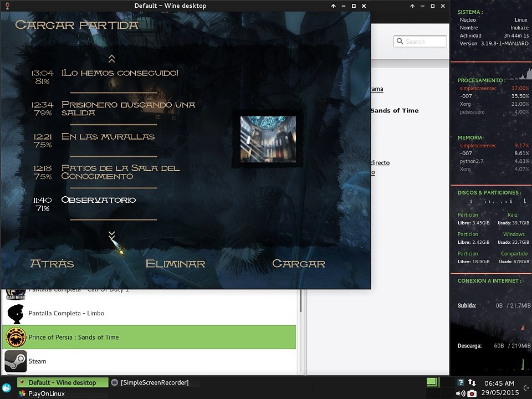Click the shade-up arrow on PlayOnLinux window
This screenshot has width=532, height=399.
(412, 6)
